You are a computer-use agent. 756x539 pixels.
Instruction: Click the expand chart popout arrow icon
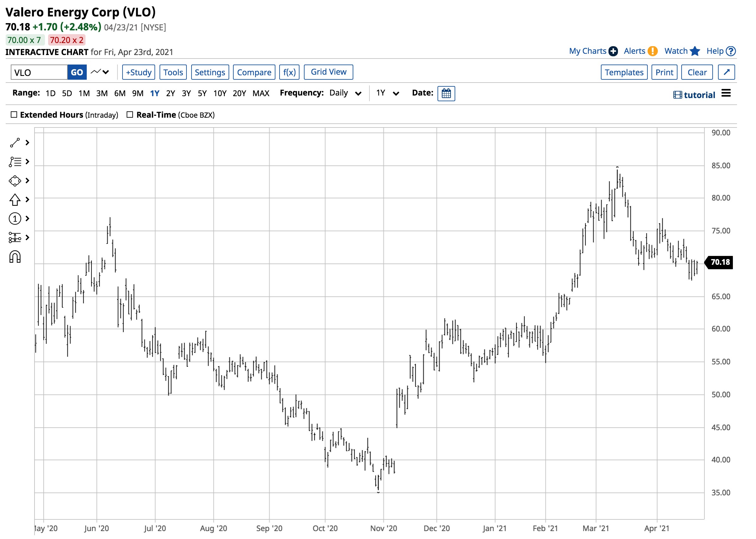tap(727, 72)
